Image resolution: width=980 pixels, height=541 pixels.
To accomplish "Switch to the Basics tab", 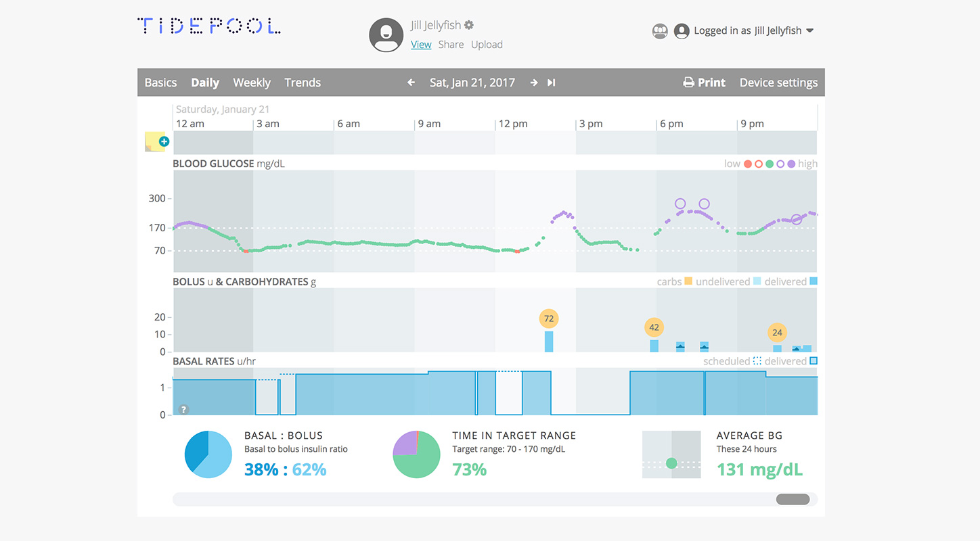I will click(160, 82).
